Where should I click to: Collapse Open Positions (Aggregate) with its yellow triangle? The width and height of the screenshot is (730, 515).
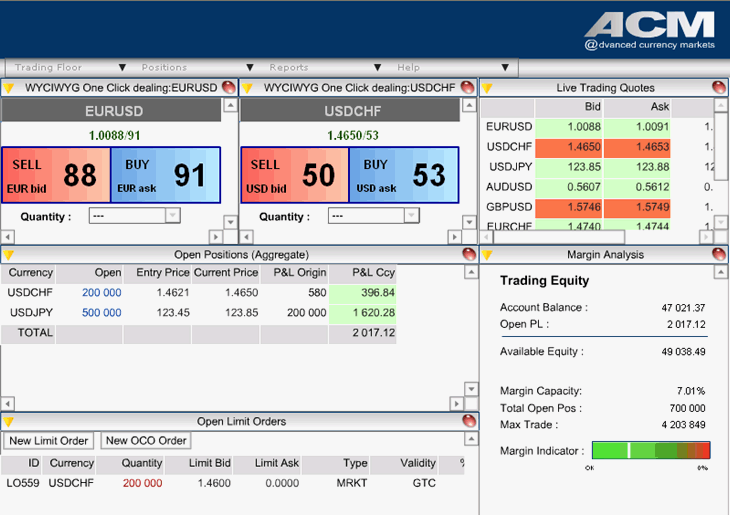(x=9, y=255)
